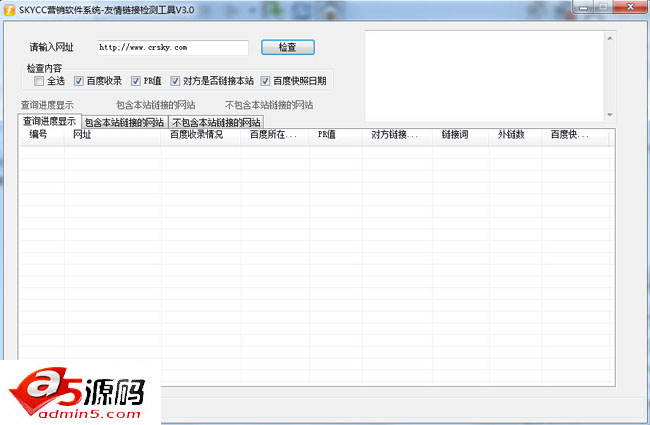Click the log box scroll-down arrow
The width and height of the screenshot is (650, 425).
pyautogui.click(x=610, y=115)
